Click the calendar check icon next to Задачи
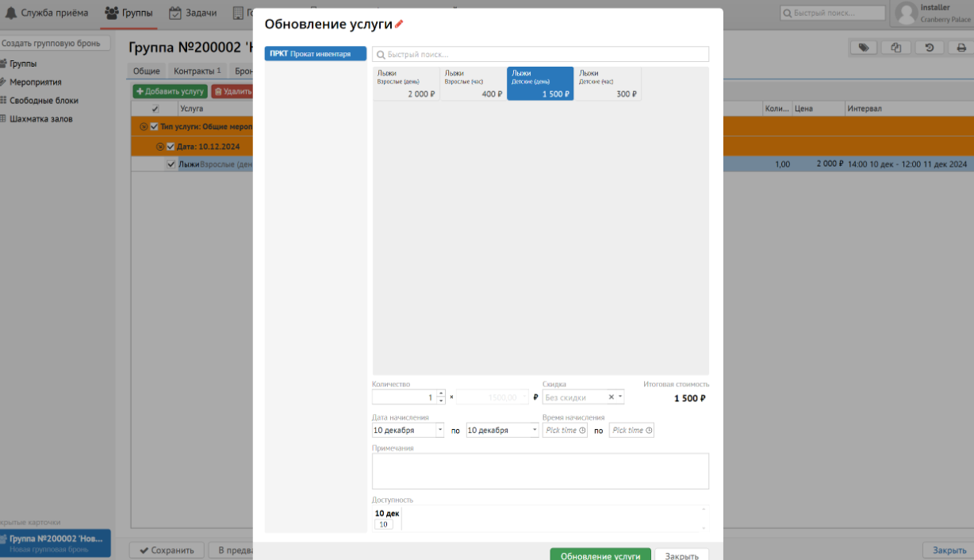The height and width of the screenshot is (560, 974). click(175, 13)
